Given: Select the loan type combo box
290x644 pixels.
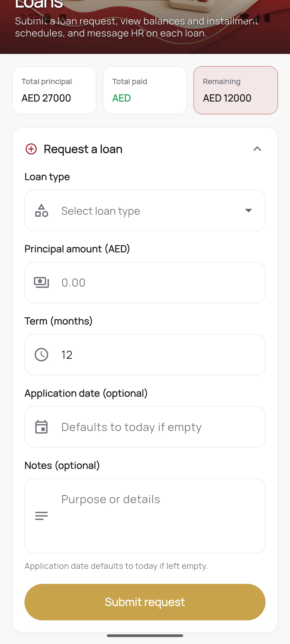Looking at the screenshot, I should (145, 210).
